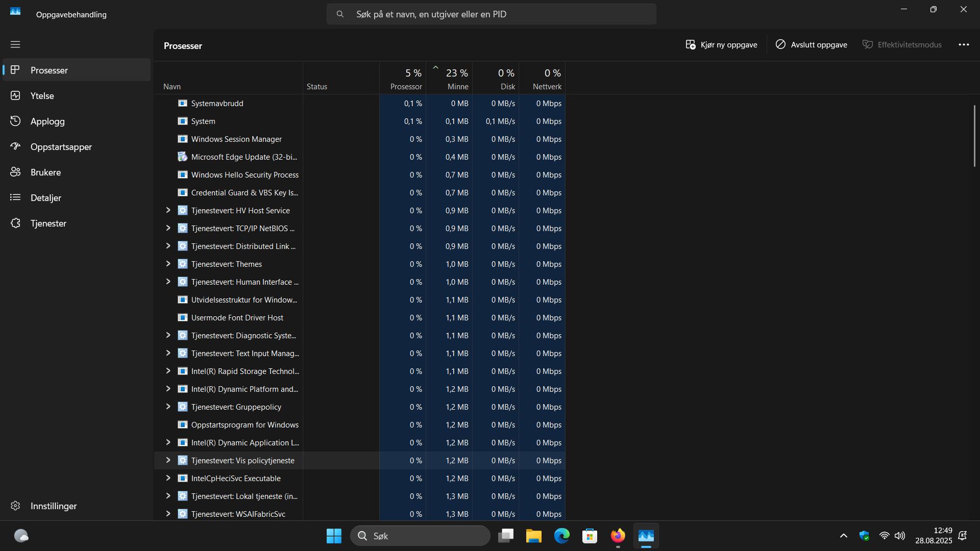Click the Kjør ny oppgave button
980x551 pixels.
click(x=721, y=45)
